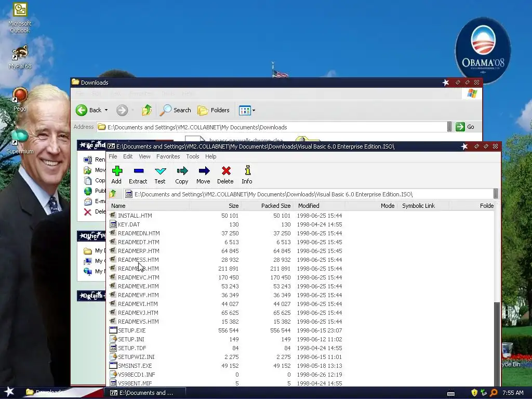Image resolution: width=532 pixels, height=399 pixels.
Task: Click the 7-Zip archive path field
Action: point(308,194)
